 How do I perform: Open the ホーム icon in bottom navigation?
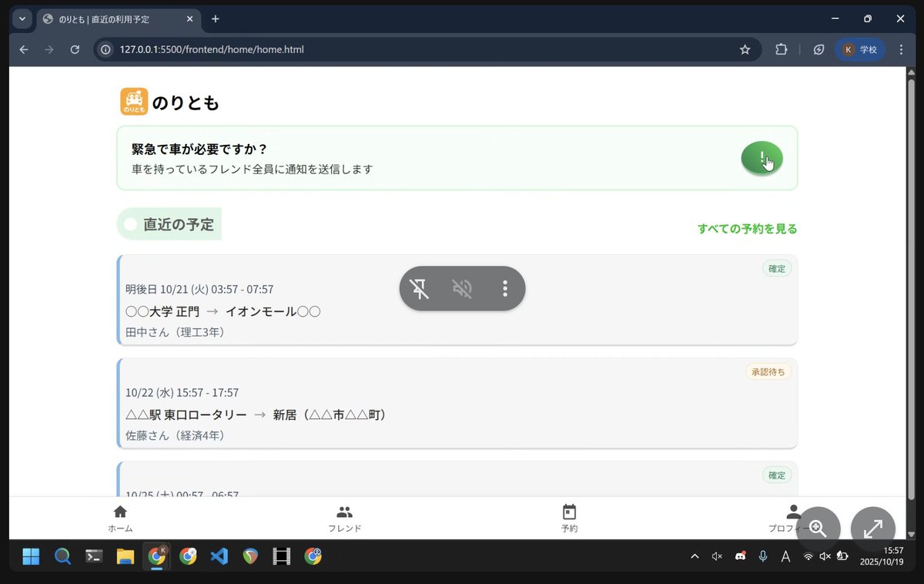point(120,516)
